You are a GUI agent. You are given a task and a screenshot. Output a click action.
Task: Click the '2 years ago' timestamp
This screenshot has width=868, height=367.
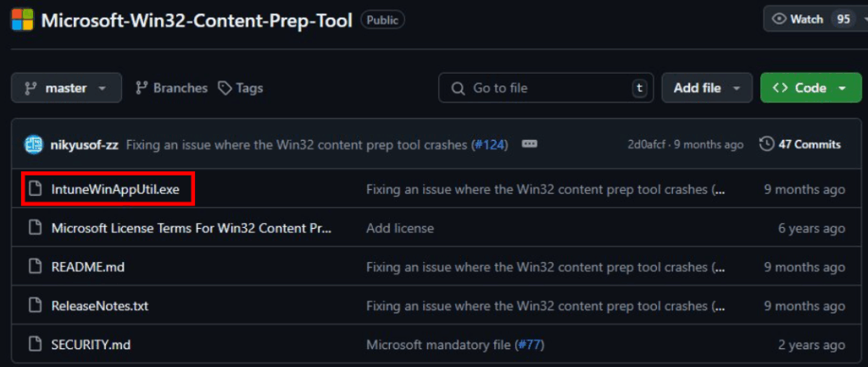coord(811,346)
